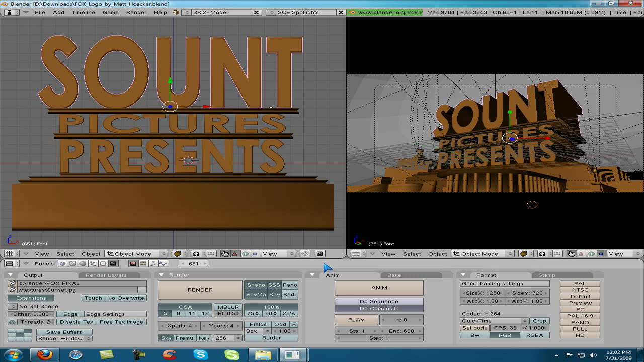This screenshot has height=362, width=644.
Task: Open View orientation dropdown in left viewport
Action: (x=278, y=254)
